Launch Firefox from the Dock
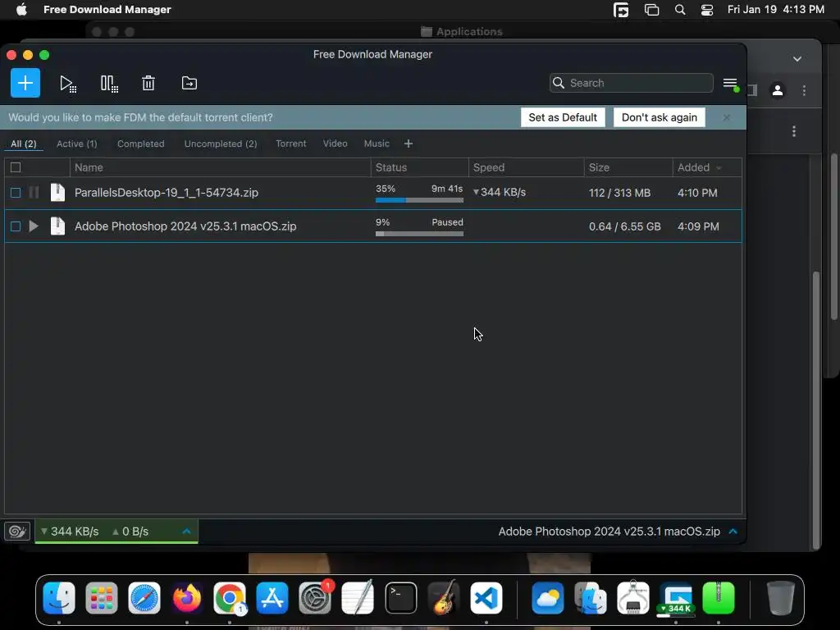 (187, 598)
